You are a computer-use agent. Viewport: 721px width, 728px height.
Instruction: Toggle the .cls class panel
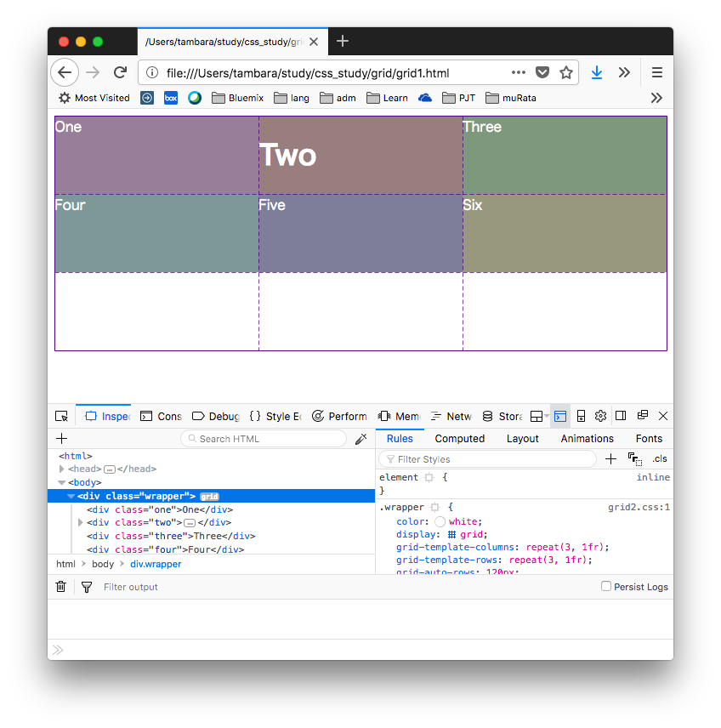(660, 458)
